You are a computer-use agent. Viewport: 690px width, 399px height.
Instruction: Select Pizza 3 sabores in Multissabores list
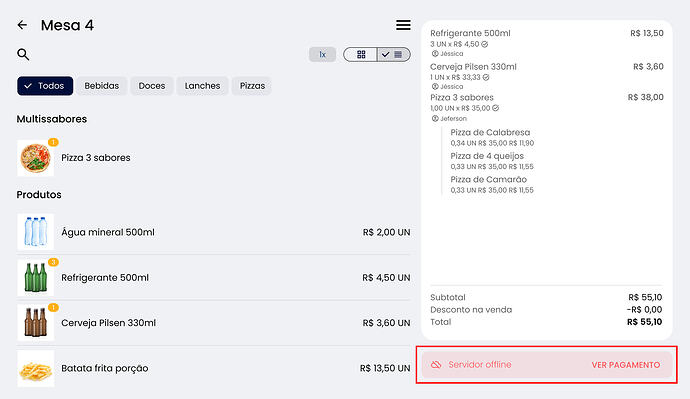click(x=213, y=158)
